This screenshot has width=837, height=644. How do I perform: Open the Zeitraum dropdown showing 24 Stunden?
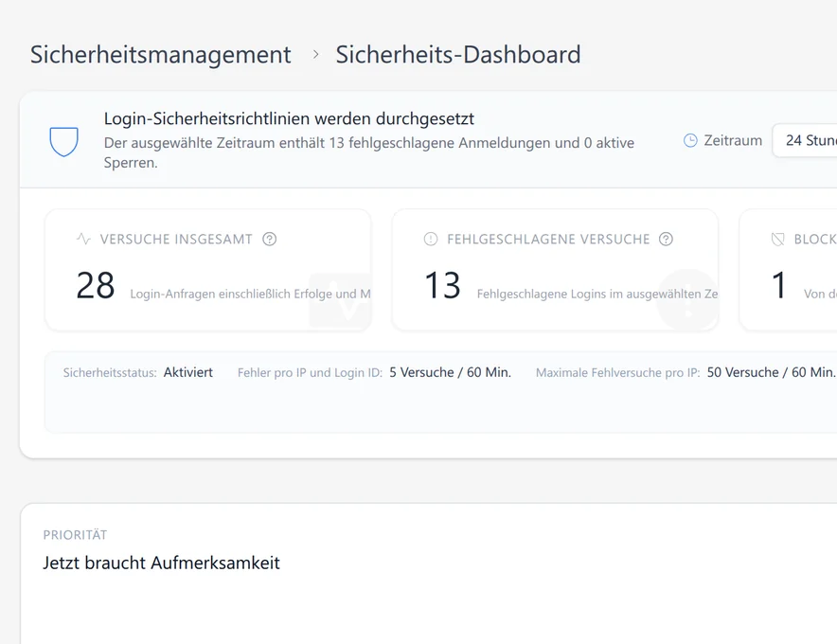pyautogui.click(x=805, y=140)
